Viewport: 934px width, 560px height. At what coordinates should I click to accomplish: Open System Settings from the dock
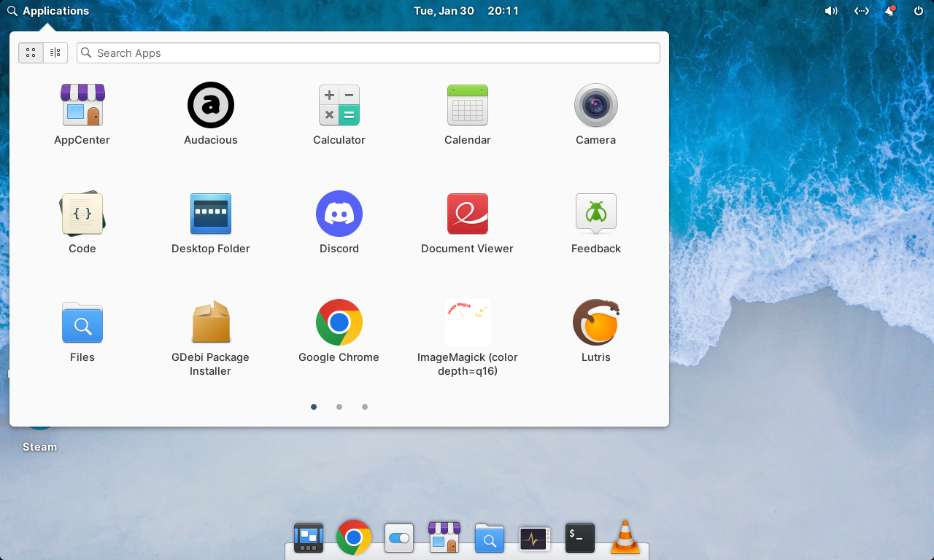pos(399,538)
